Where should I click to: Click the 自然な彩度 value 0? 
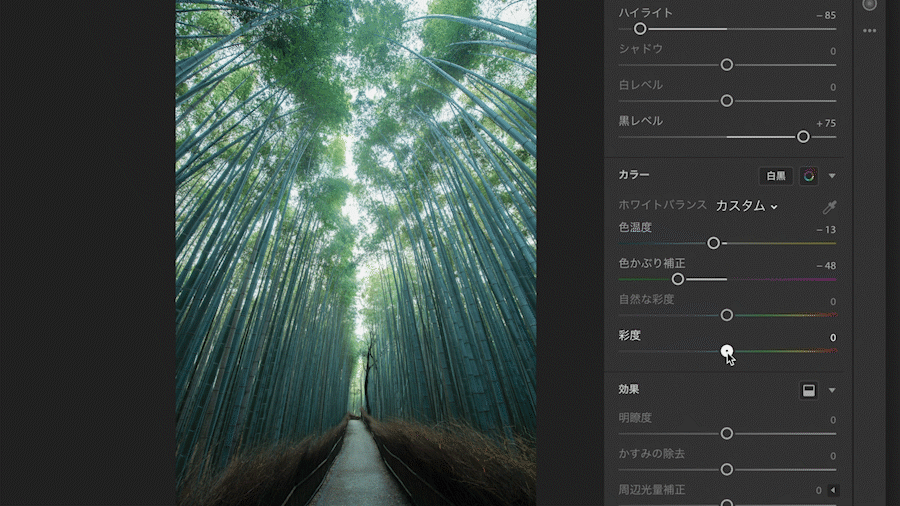pos(833,302)
